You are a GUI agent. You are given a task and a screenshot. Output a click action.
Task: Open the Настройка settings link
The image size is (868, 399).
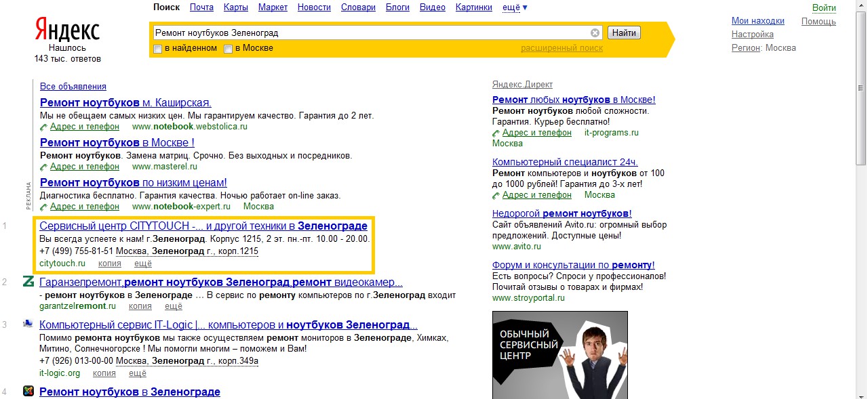753,35
